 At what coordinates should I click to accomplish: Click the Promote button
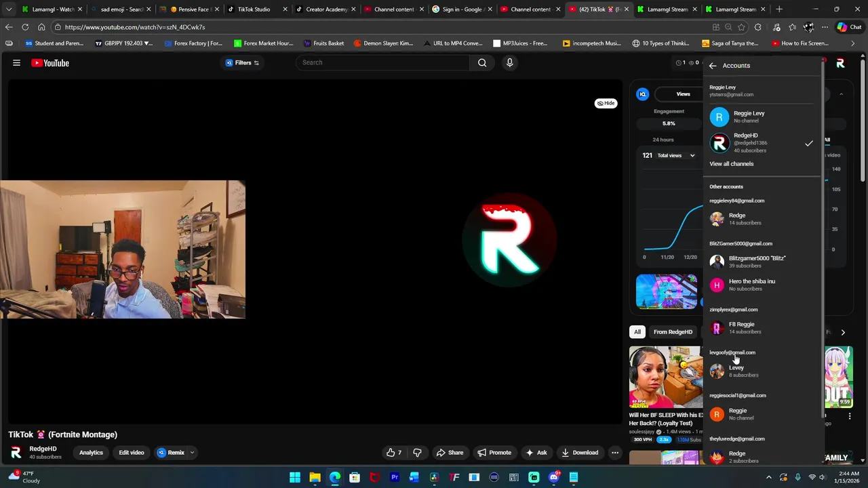tap(494, 453)
